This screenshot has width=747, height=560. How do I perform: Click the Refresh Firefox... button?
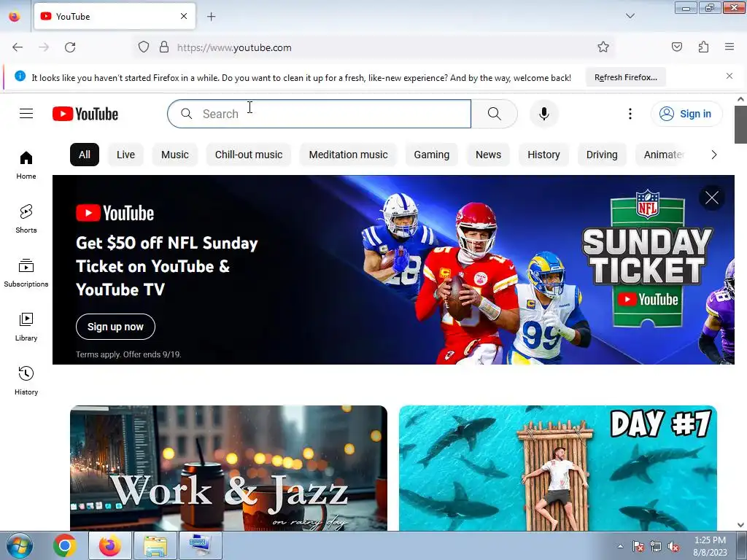click(x=625, y=77)
